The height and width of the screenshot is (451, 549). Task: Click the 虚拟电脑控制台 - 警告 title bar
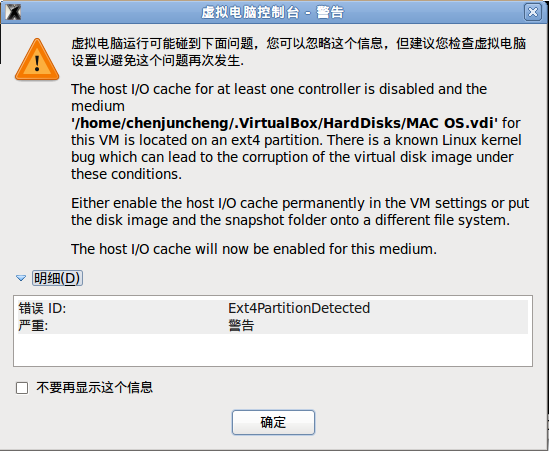click(x=272, y=13)
